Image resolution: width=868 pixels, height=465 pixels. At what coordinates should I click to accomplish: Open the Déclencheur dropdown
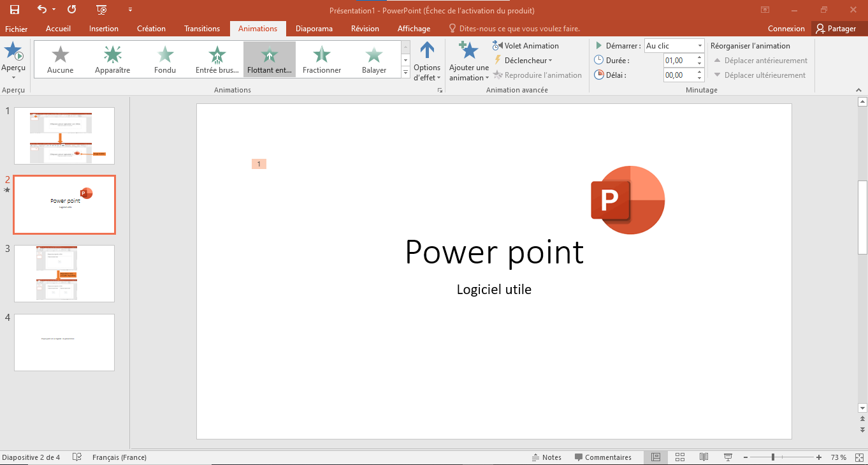(523, 61)
